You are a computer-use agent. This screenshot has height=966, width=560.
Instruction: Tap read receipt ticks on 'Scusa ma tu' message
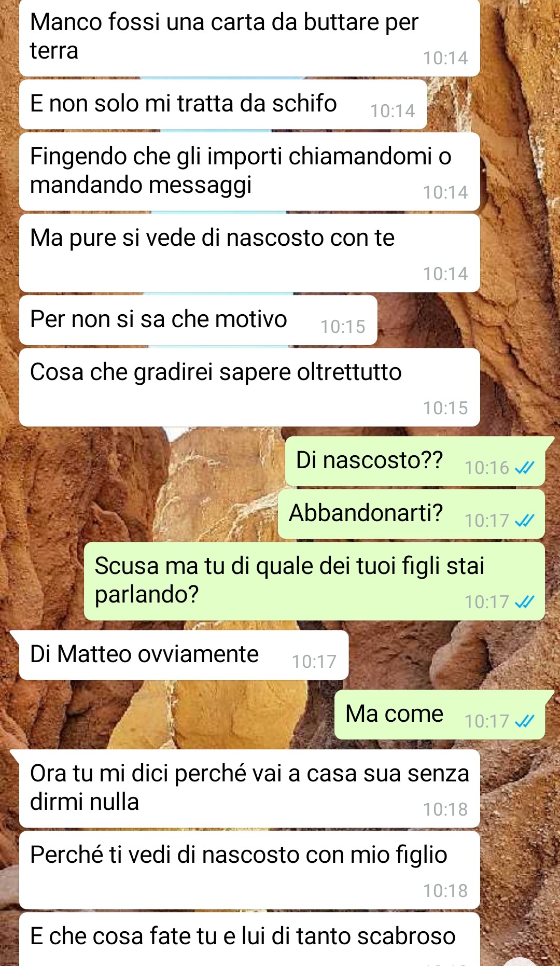524,602
